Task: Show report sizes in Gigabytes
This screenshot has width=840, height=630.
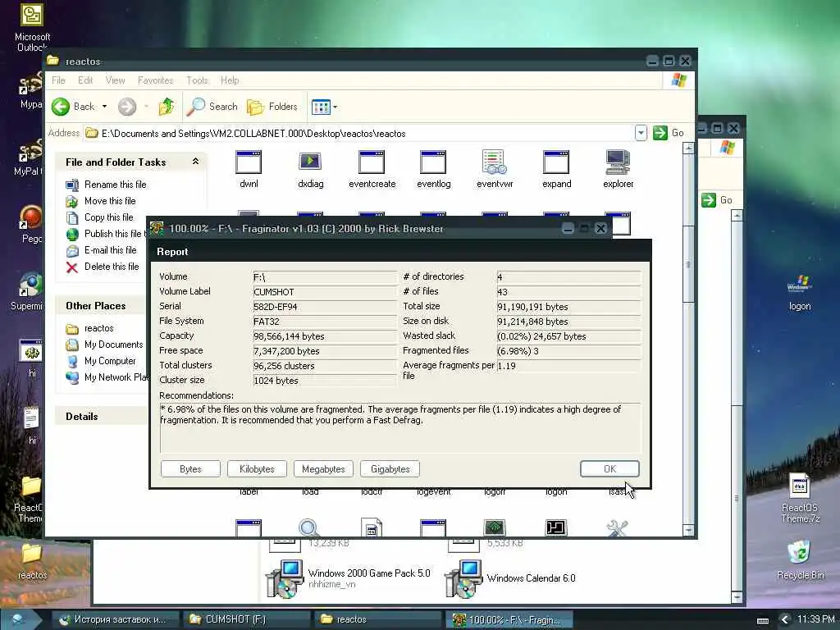Action: 390,469
